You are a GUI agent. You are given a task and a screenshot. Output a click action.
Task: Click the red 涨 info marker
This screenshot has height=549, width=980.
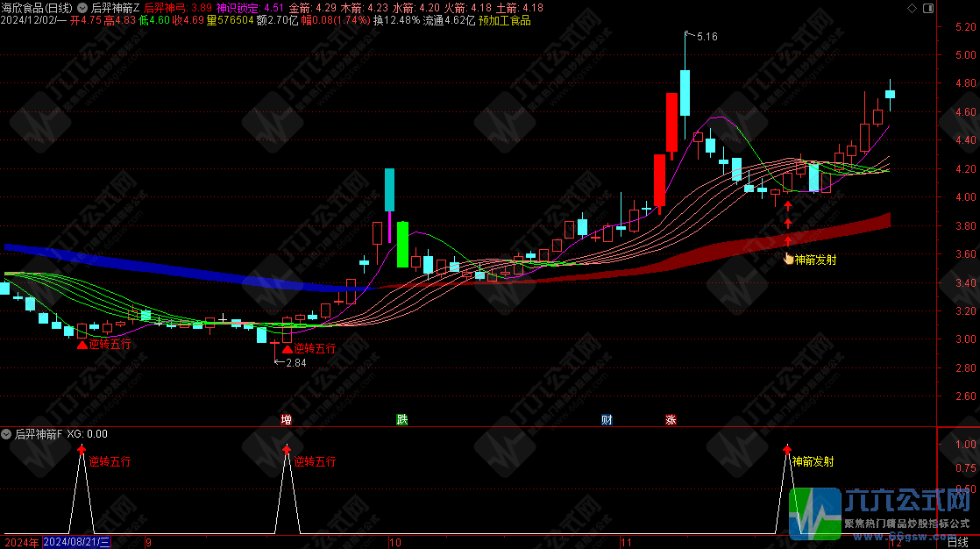coord(670,420)
